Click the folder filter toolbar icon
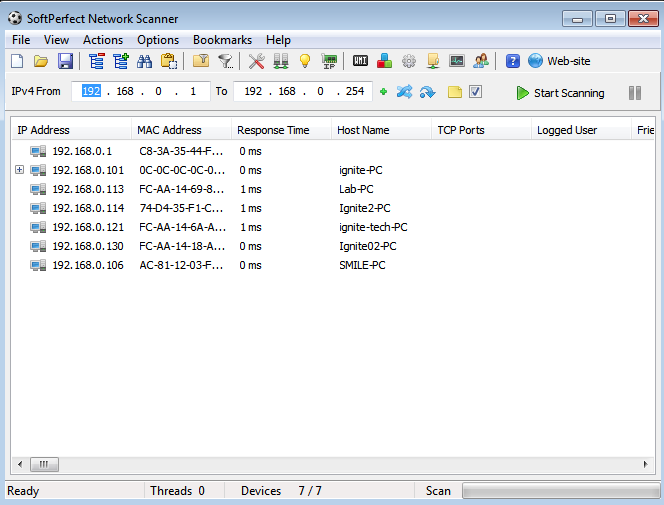 tap(201, 61)
